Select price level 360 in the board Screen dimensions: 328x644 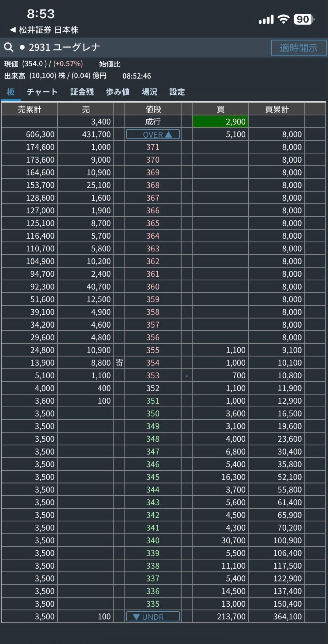point(153,287)
